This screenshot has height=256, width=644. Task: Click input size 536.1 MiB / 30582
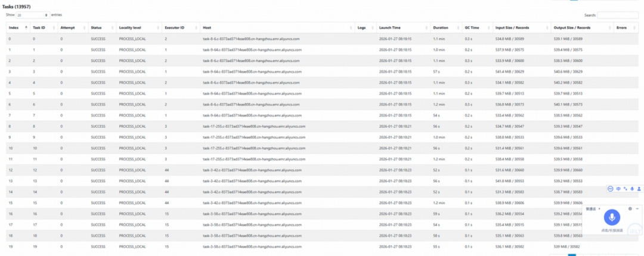[509, 246]
